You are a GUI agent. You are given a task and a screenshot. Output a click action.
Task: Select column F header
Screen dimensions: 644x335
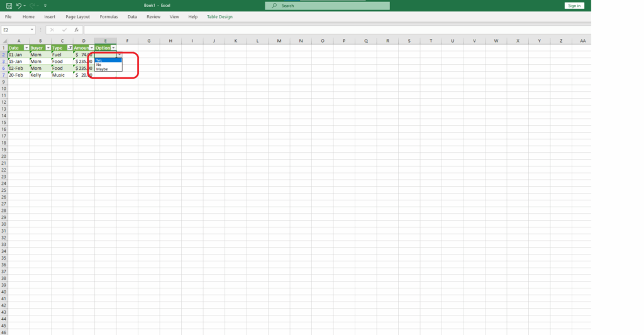pos(127,41)
